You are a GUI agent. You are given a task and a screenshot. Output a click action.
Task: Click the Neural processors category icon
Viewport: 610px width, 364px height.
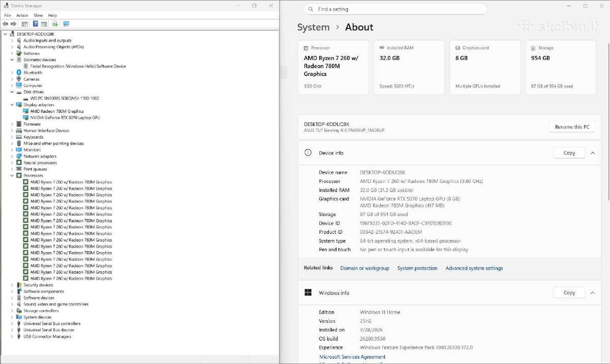pyautogui.click(x=19, y=163)
